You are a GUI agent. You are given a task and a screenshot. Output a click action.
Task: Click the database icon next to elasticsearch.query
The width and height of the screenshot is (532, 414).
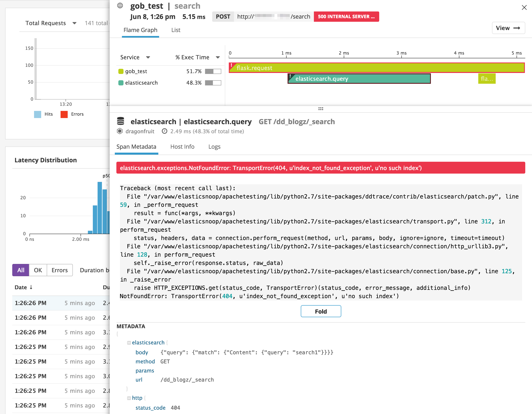[120, 121]
